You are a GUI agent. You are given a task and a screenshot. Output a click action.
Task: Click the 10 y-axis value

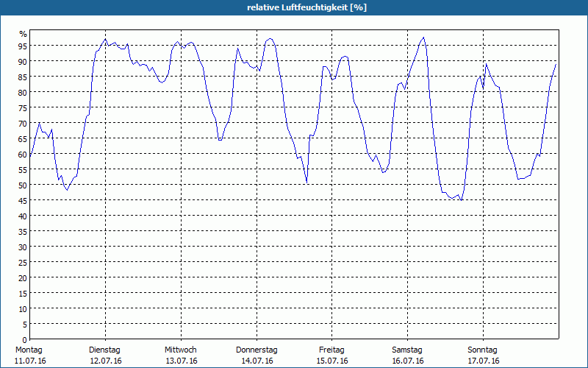pos(23,309)
